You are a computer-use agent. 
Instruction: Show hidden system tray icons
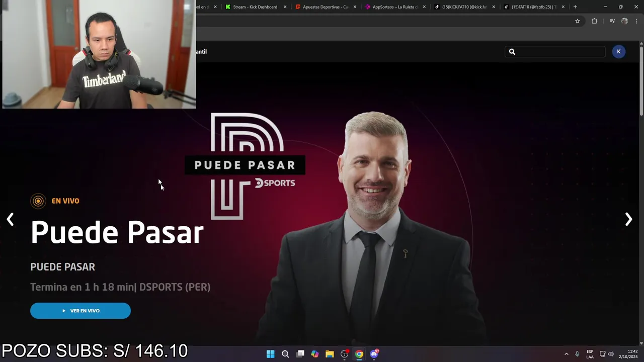566,354
